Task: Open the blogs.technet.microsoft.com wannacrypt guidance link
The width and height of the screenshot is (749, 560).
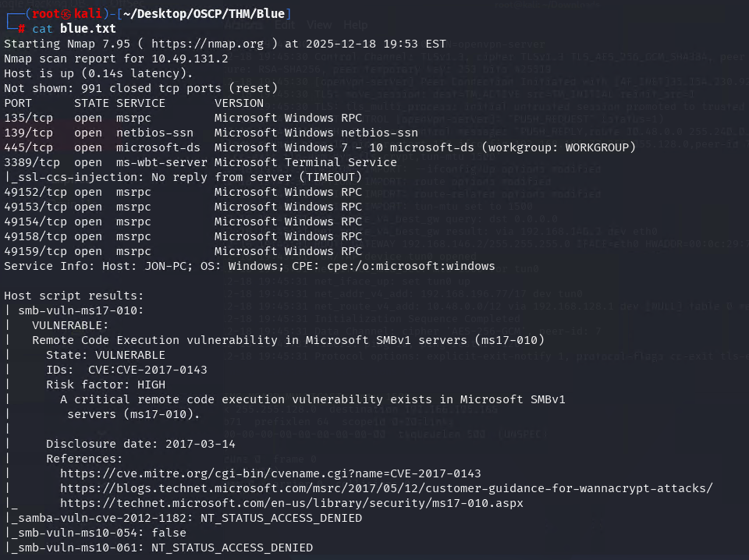Action: [386, 488]
